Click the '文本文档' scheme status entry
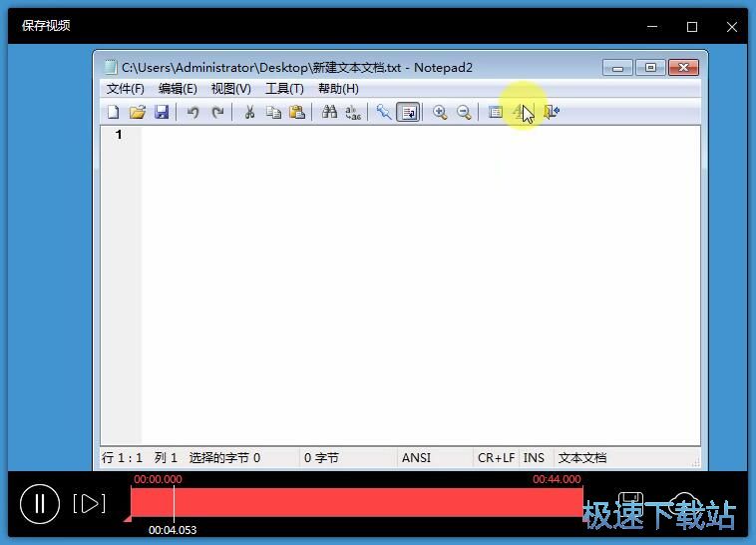Image resolution: width=756 pixels, height=545 pixels. pos(582,457)
